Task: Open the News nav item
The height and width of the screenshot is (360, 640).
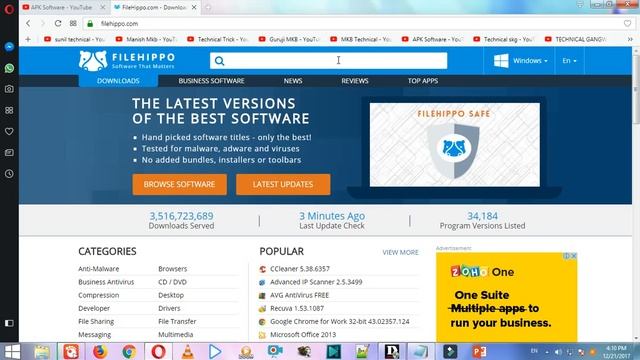Action: point(293,81)
